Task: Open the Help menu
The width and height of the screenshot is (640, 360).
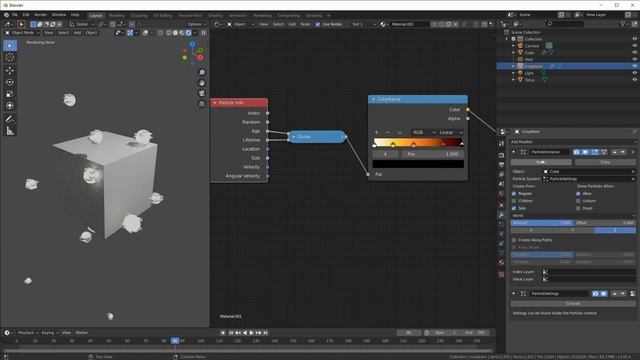Action: click(75, 15)
